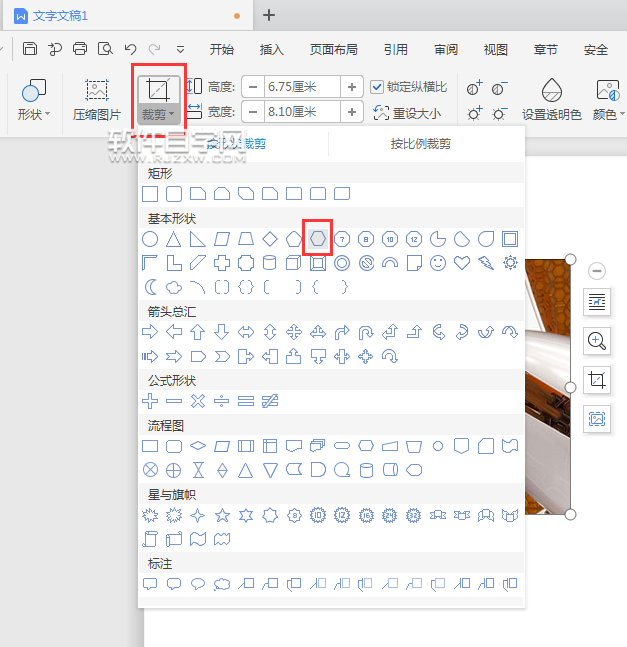Open the 颜色 color dropdown
Screen dimensions: 627x647
tap(608, 99)
